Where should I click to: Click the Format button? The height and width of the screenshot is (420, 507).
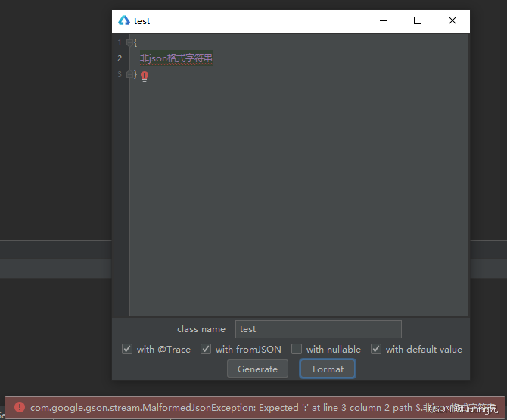pos(328,369)
